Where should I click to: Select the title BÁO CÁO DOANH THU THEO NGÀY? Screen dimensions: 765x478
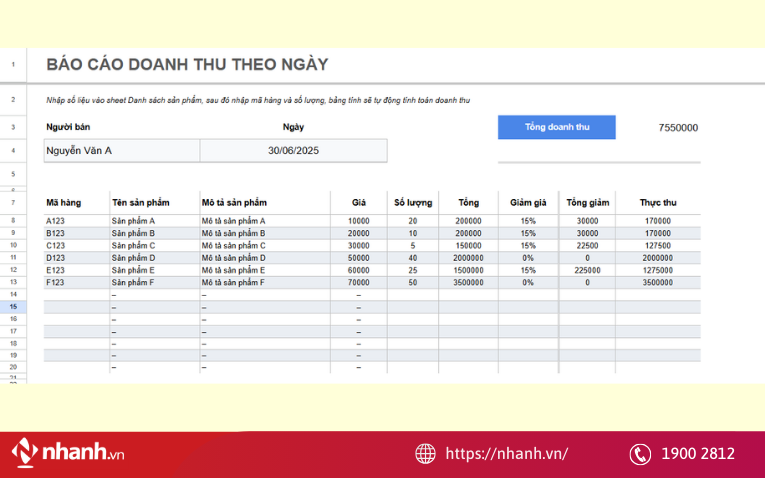(187, 64)
